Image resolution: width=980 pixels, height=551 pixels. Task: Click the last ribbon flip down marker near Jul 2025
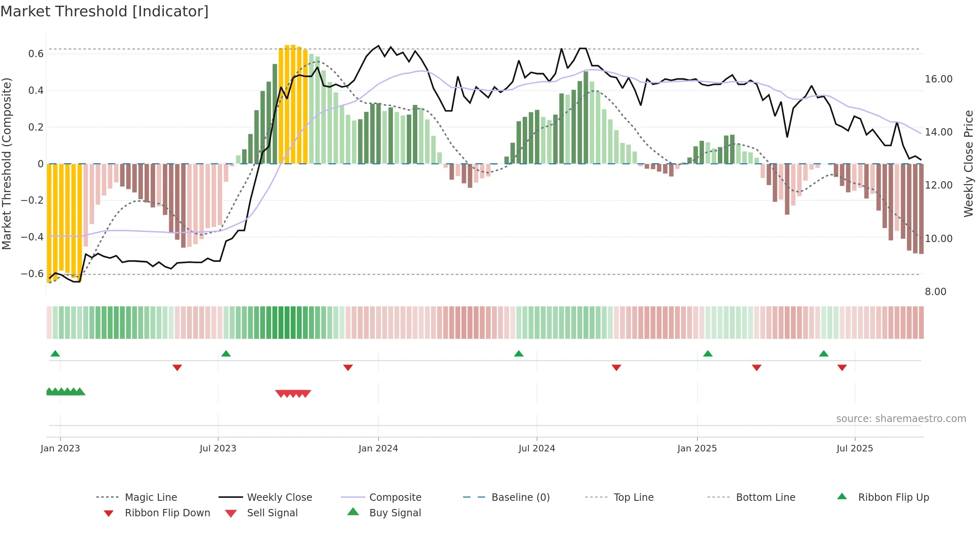tap(842, 368)
